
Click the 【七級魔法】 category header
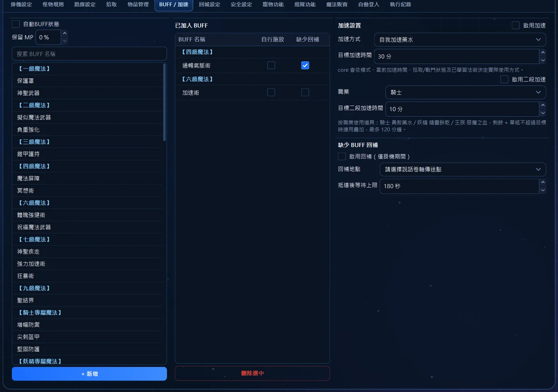point(87,239)
